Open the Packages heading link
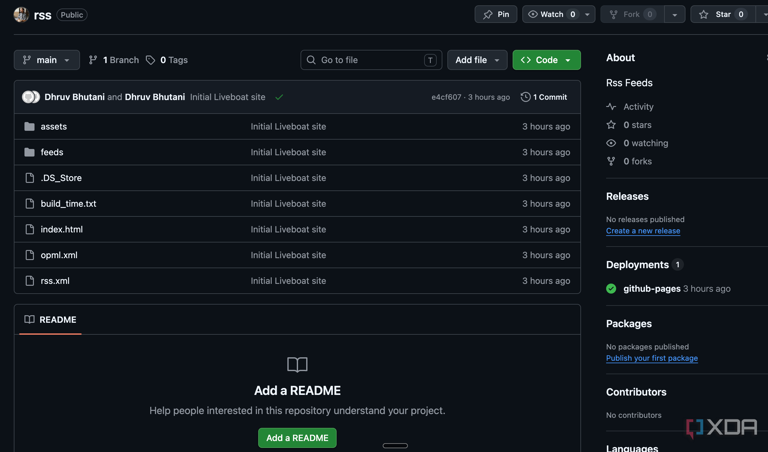The image size is (768, 452). click(x=629, y=324)
